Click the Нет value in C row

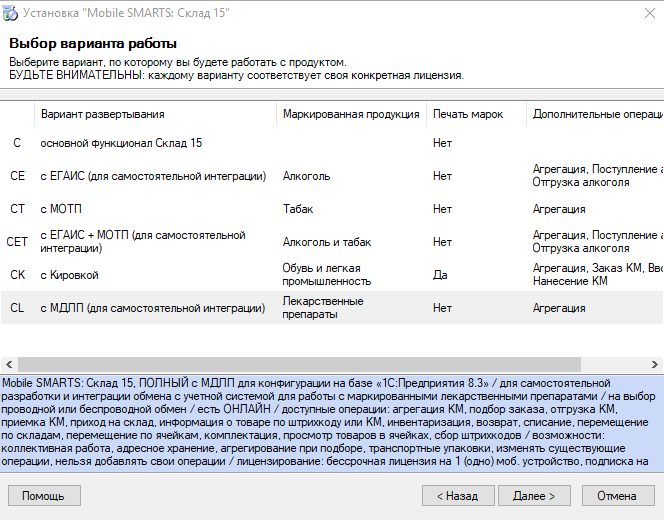[x=442, y=143]
